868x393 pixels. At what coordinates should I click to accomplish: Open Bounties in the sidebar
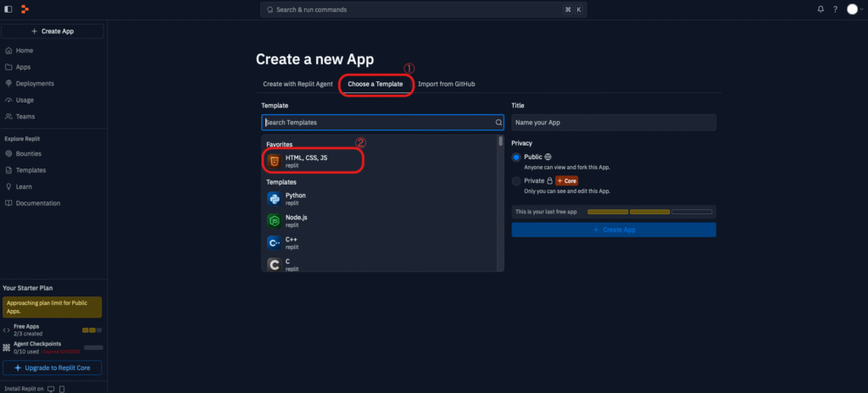[53, 153]
